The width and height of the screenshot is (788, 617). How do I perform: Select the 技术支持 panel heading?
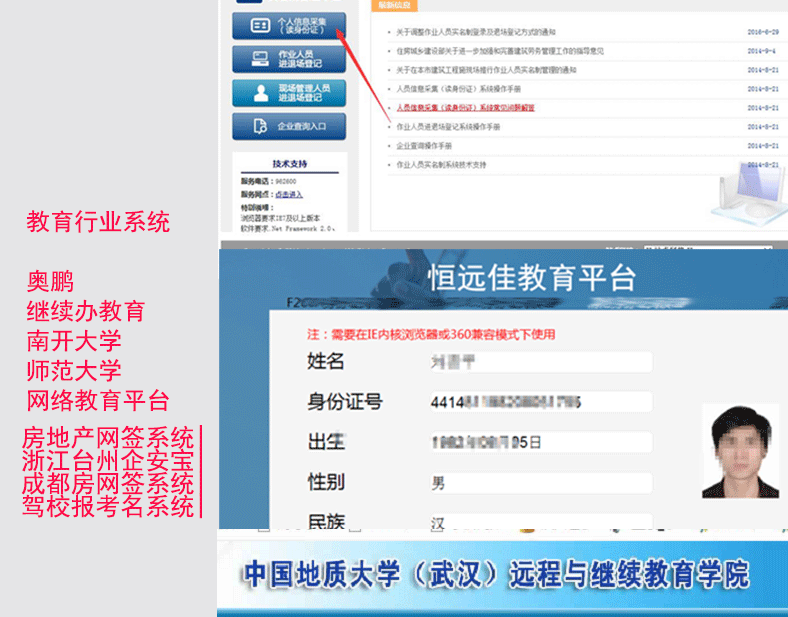point(289,164)
